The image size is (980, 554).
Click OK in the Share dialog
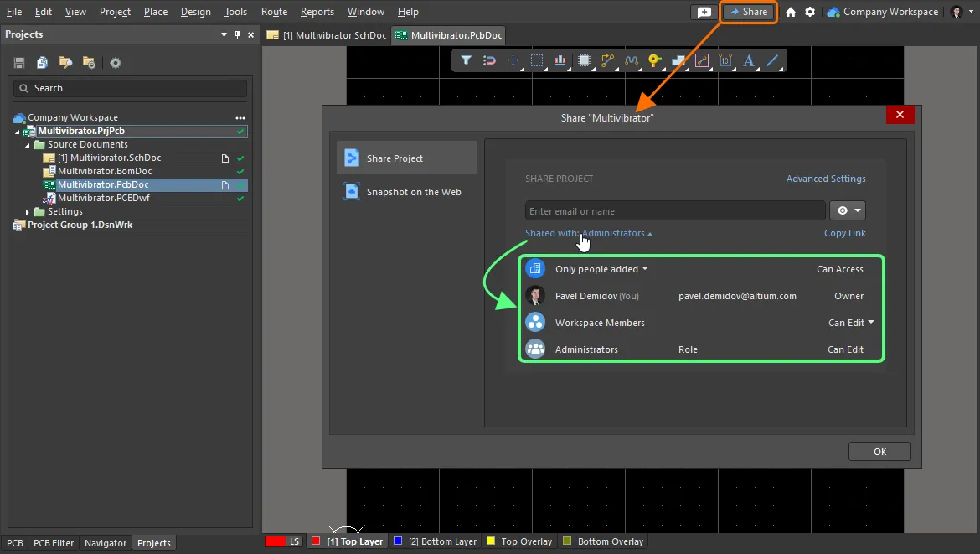879,452
